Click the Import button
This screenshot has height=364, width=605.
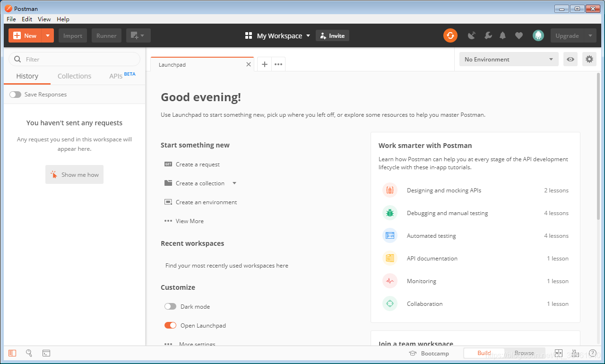click(x=73, y=35)
